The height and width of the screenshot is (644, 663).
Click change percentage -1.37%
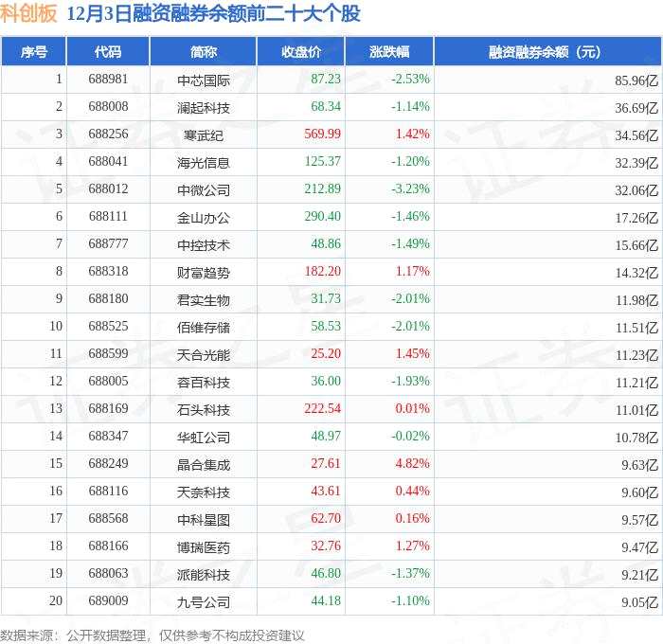point(410,573)
